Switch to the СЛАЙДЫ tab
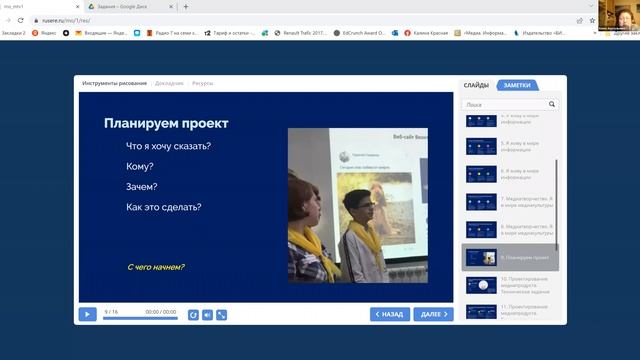 click(476, 85)
